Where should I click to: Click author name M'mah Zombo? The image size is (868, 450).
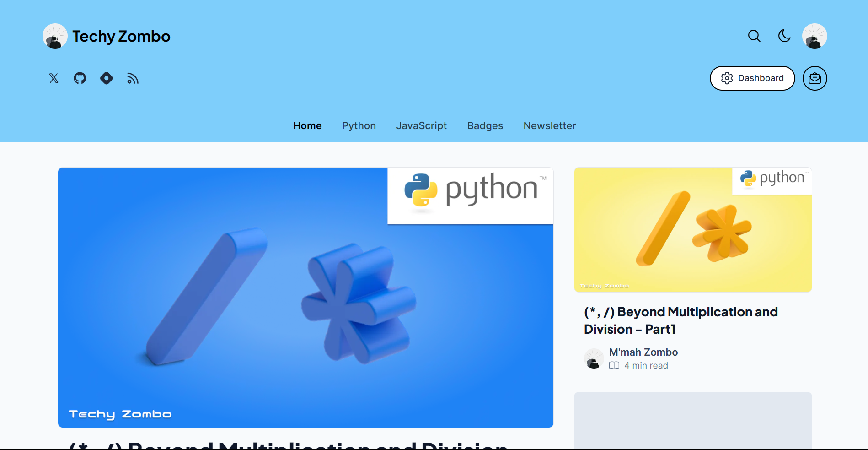click(x=643, y=352)
